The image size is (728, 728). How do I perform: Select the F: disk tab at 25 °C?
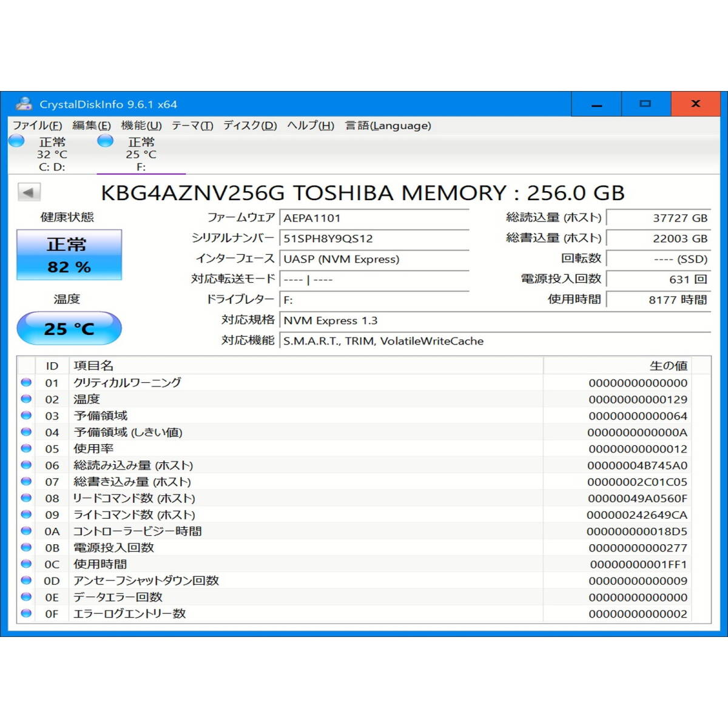(x=141, y=154)
